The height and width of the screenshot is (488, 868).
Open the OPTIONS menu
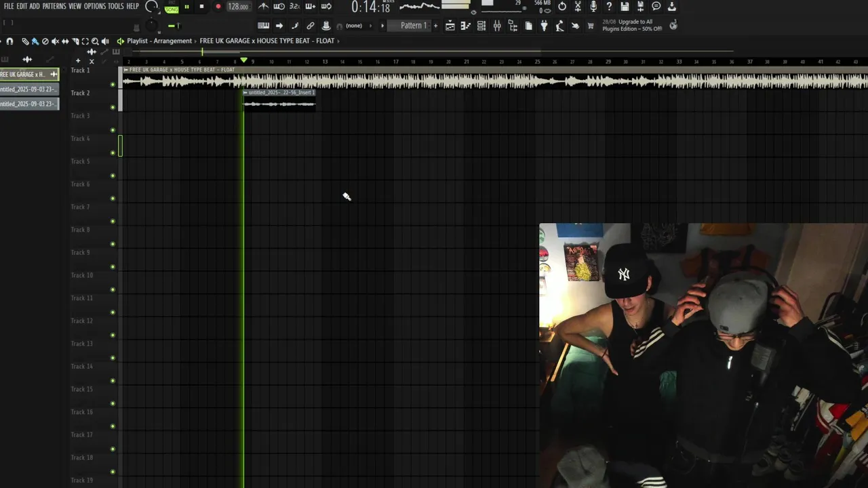point(95,6)
